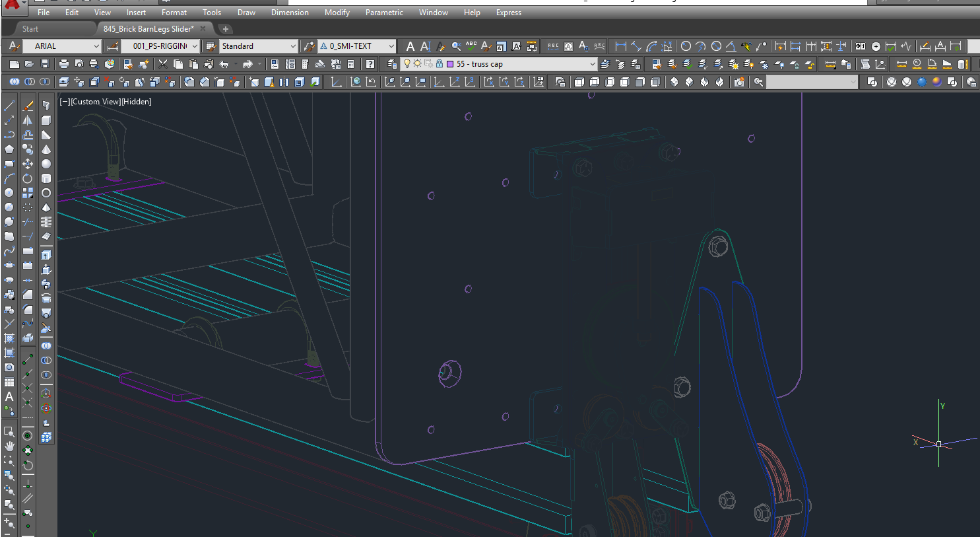Open the 55 - truss cap layer dropdown
The image size is (980, 537).
coord(593,63)
